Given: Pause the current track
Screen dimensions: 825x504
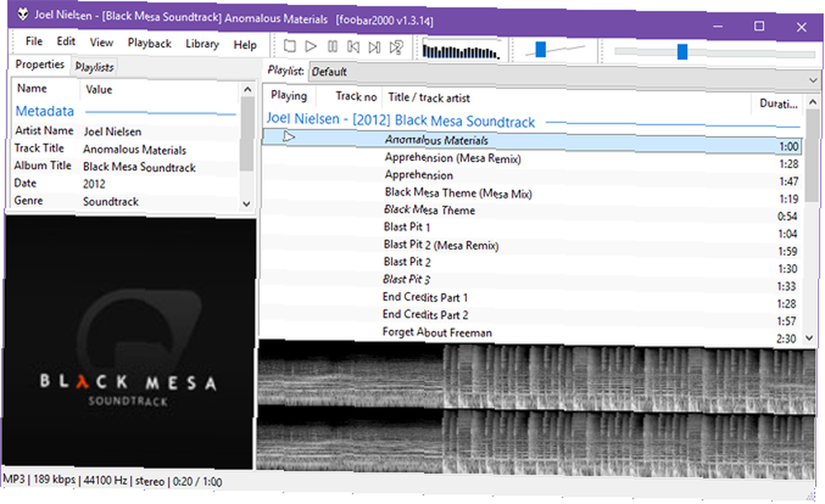Looking at the screenshot, I should tap(332, 47).
